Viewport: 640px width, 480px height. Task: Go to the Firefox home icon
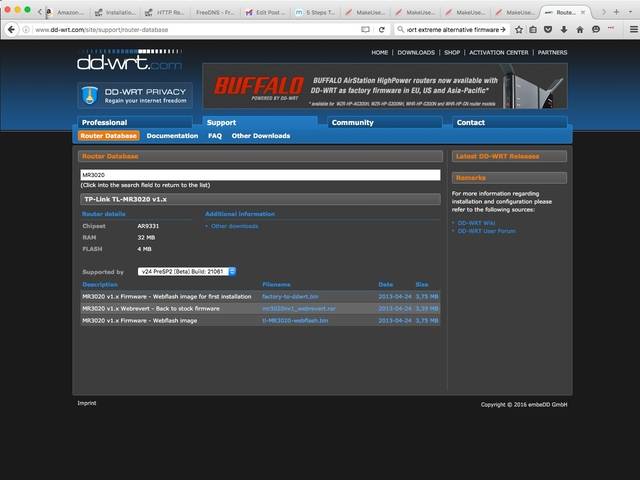click(x=580, y=29)
